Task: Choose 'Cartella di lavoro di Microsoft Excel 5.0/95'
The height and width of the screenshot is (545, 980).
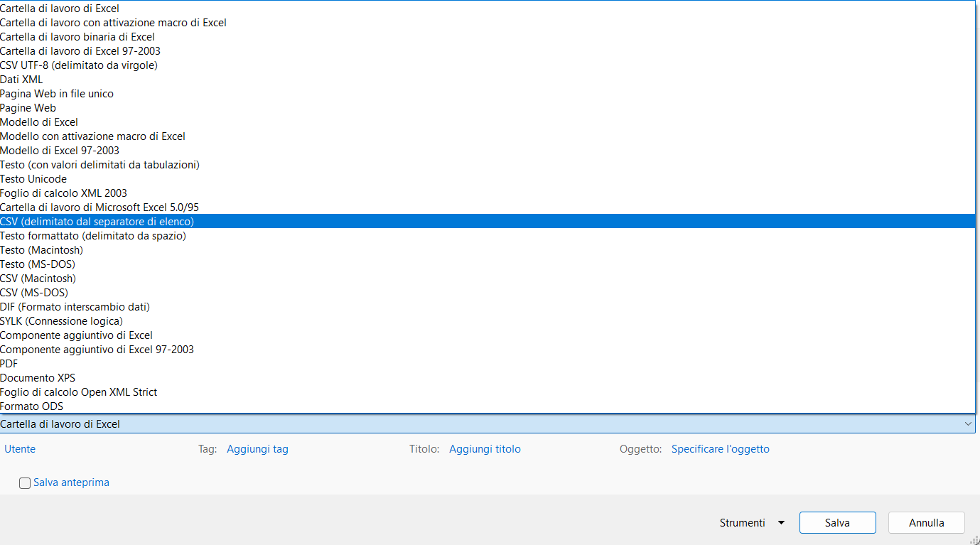Action: [x=488, y=207]
